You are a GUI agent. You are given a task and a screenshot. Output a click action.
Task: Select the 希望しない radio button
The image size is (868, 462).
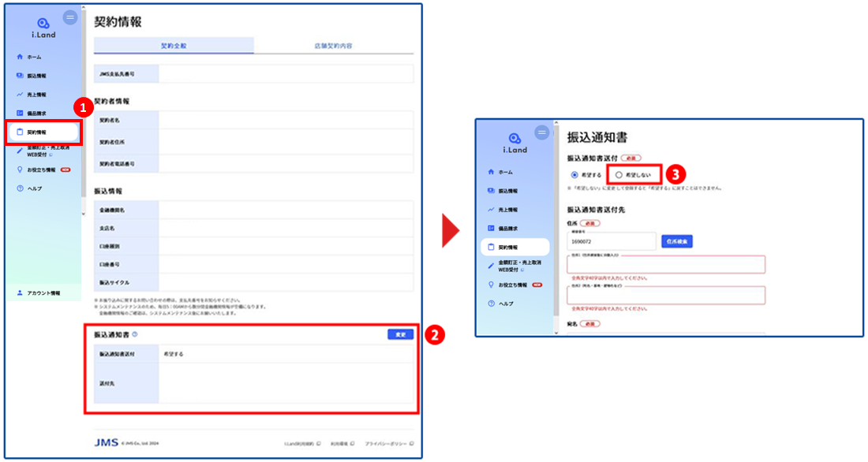(x=620, y=174)
